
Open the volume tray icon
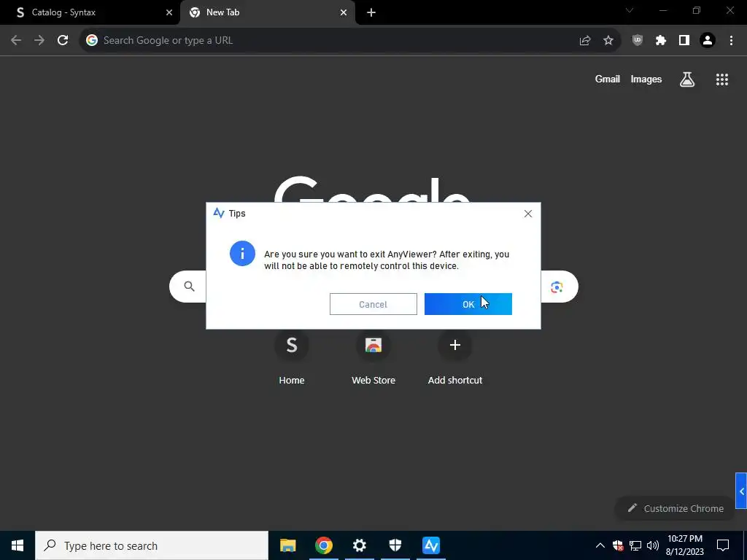[x=653, y=545]
